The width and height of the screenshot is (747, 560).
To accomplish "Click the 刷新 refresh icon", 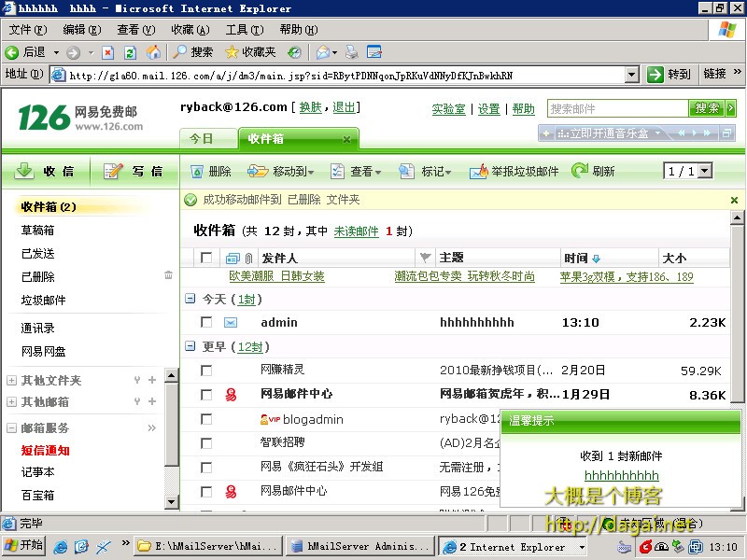I will tap(580, 171).
